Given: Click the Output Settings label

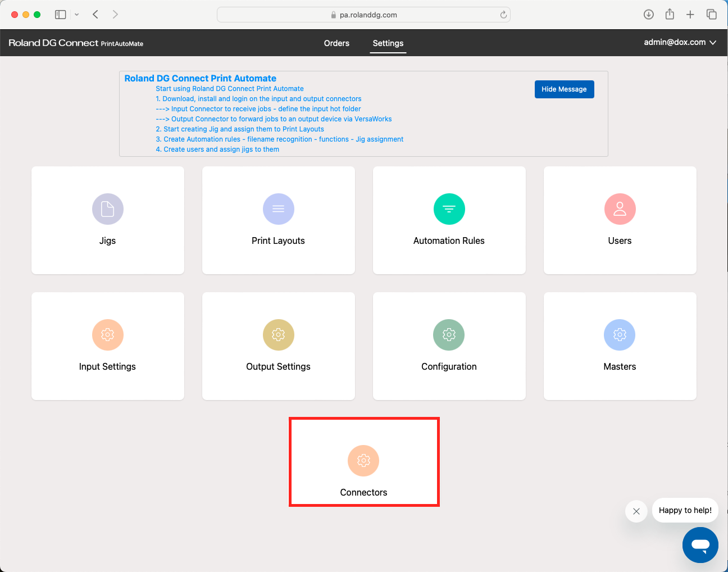Looking at the screenshot, I should click(x=278, y=366).
